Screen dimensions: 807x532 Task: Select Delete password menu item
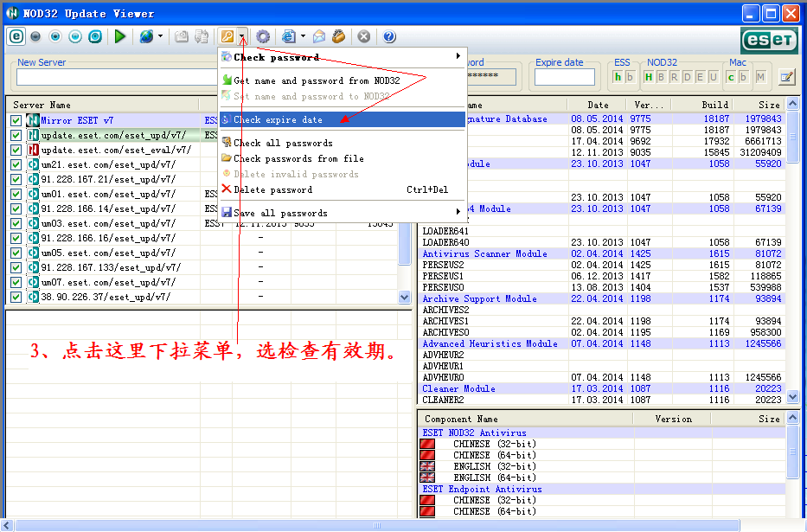(x=343, y=189)
